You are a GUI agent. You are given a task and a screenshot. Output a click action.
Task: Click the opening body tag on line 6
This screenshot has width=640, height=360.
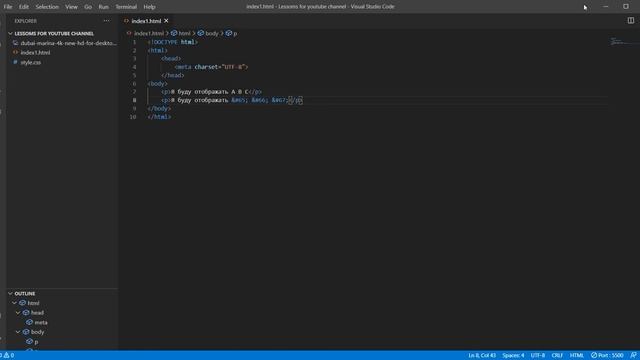pyautogui.click(x=158, y=84)
